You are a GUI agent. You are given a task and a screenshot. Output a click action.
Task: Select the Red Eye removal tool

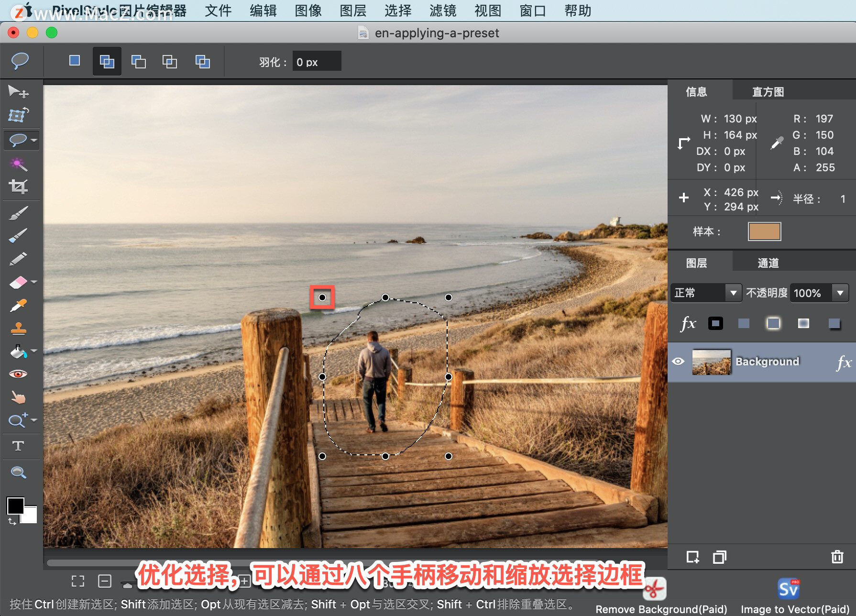(18, 374)
